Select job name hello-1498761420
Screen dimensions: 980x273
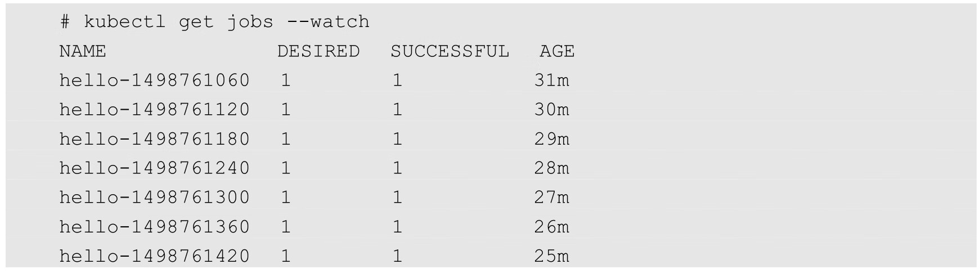coord(154,256)
